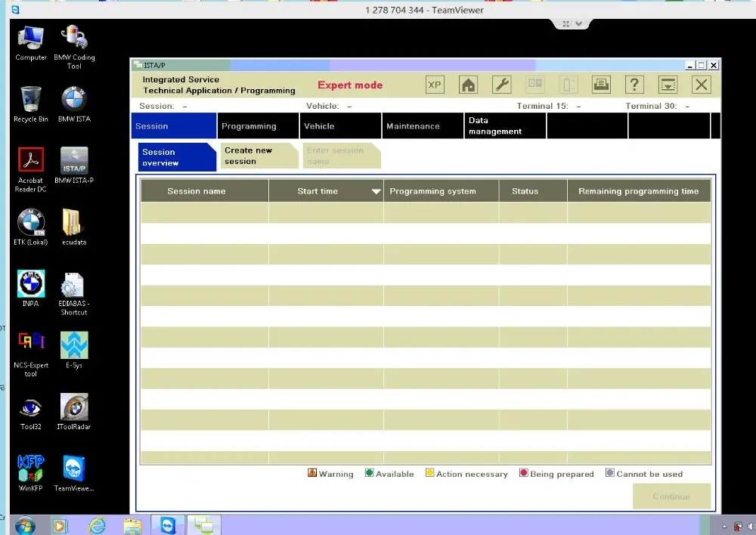Switch to the Programming tab

258,125
